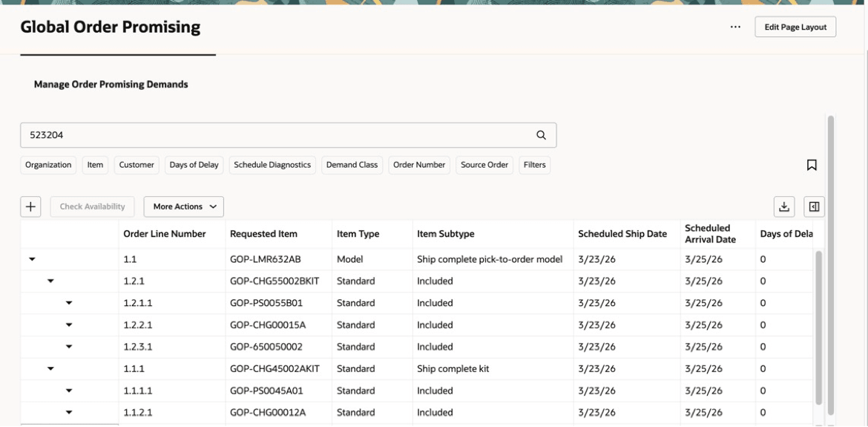Click the Global Order Promising page title
This screenshot has height=427, width=868.
[x=110, y=27]
